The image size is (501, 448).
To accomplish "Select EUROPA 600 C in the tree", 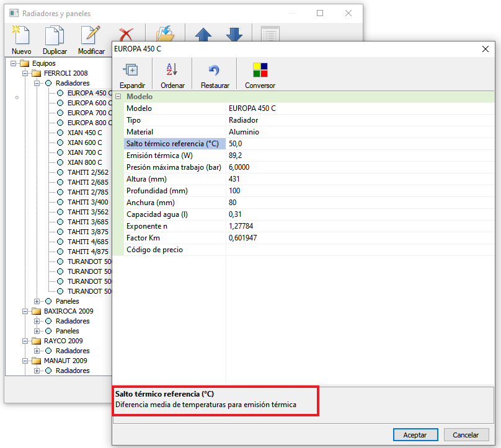I will click(89, 103).
